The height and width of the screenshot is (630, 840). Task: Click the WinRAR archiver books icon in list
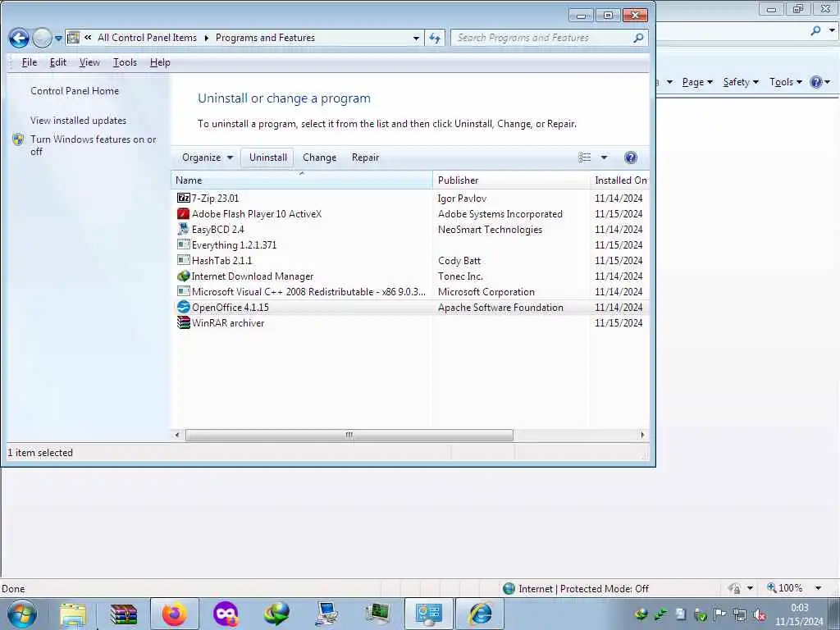pos(183,322)
